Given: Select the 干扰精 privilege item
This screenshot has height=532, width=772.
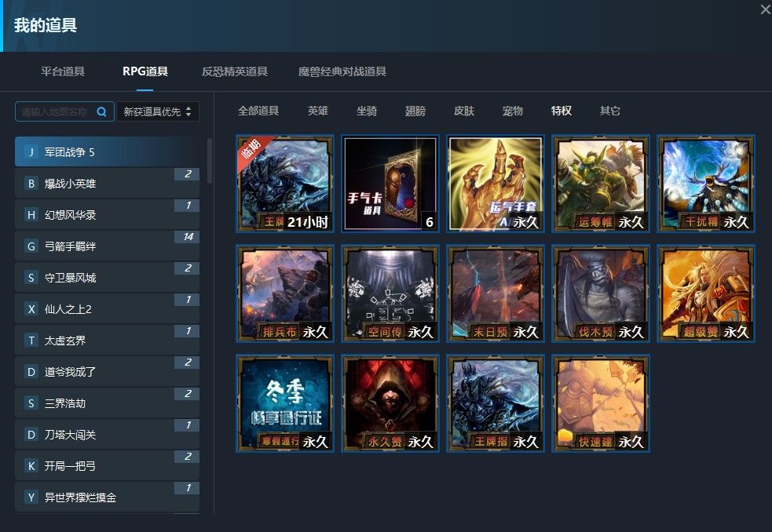Looking at the screenshot, I should tap(706, 184).
